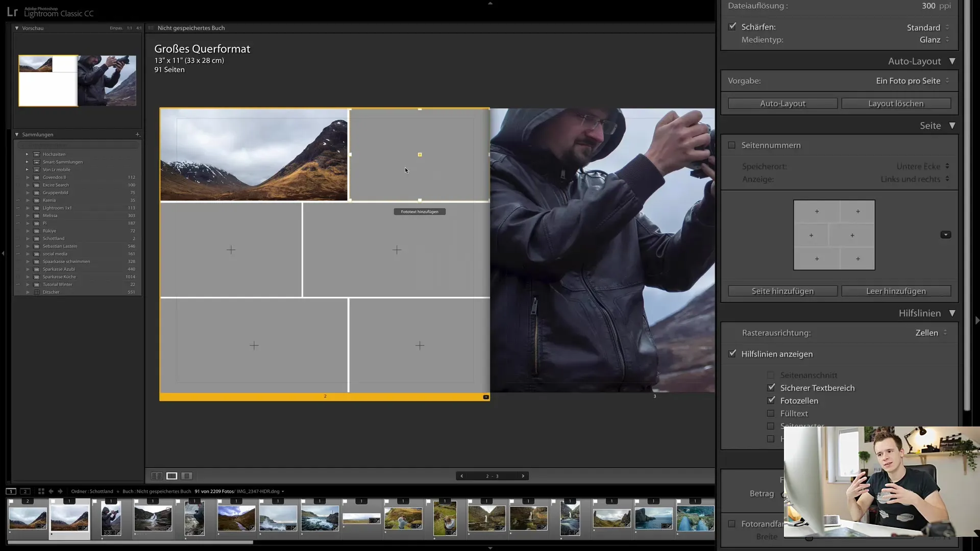This screenshot has height=551, width=980.
Task: Enable Seitenanschnitt guide checkbox
Action: click(x=771, y=375)
